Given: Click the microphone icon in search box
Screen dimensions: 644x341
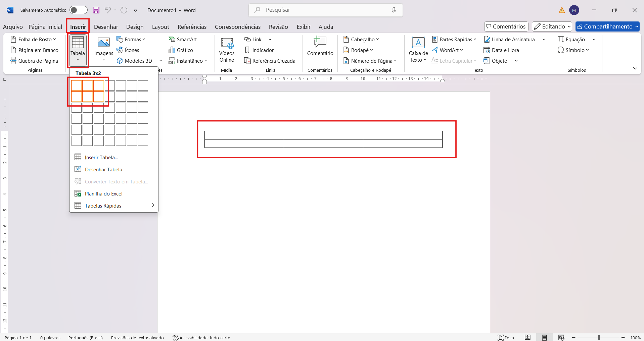Looking at the screenshot, I should click(x=394, y=10).
